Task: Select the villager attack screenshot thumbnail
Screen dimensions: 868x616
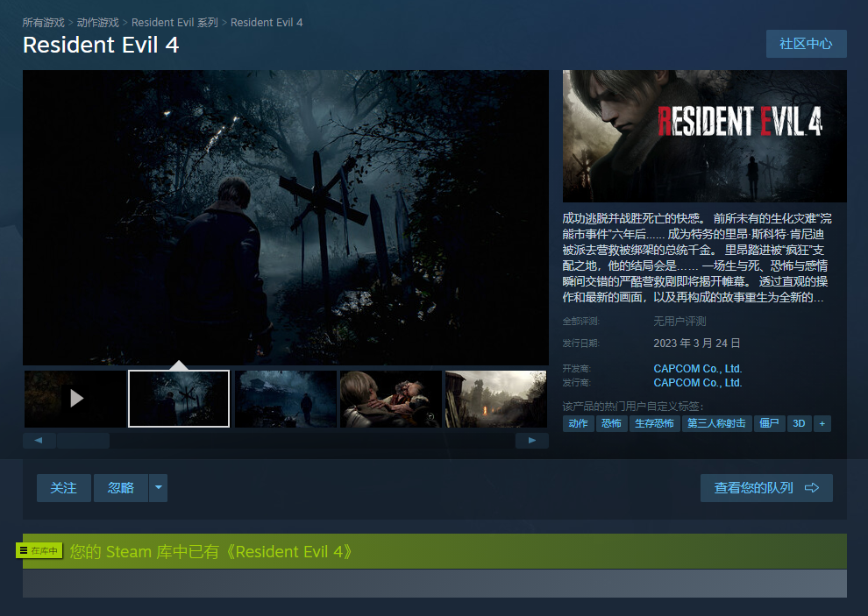Action: pyautogui.click(x=391, y=399)
